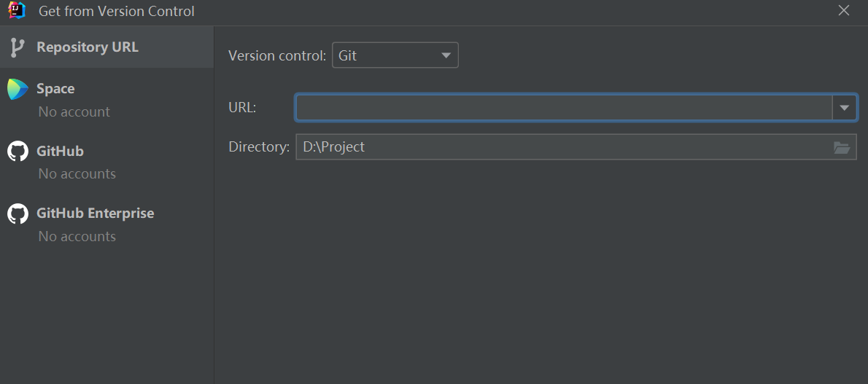Screen dimensions: 868x384
Task: Open the Version control Git dropdown
Action: 395,55
